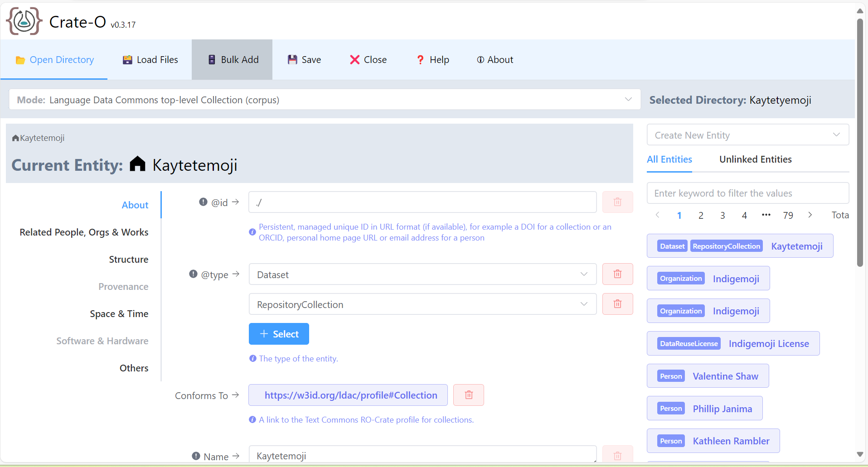Open the Structure section tab
The width and height of the screenshot is (868, 467).
coord(129,260)
